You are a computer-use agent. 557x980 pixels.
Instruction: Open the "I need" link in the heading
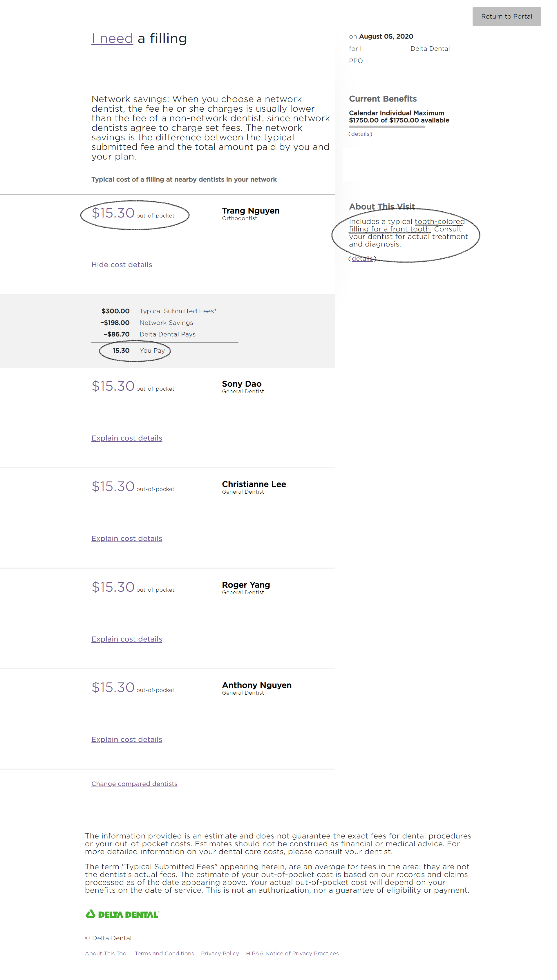(x=112, y=39)
